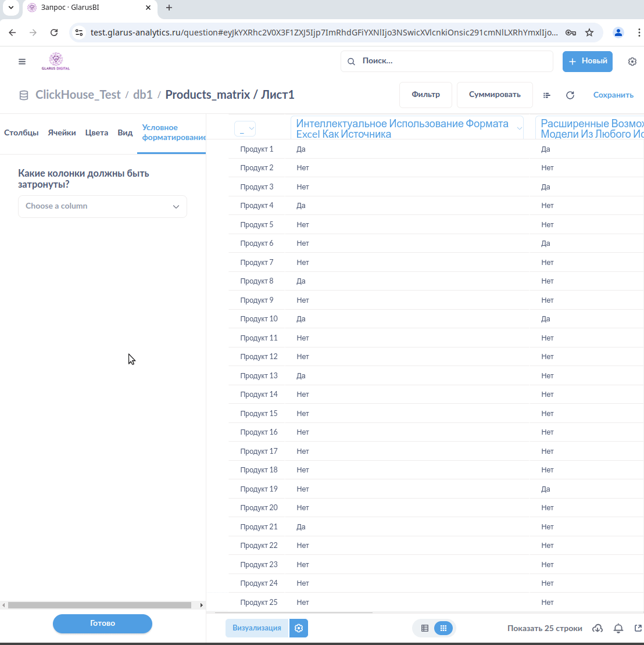Viewport: 644px width, 645px height.
Task: Open the first column header dropdown
Action: coord(245,129)
